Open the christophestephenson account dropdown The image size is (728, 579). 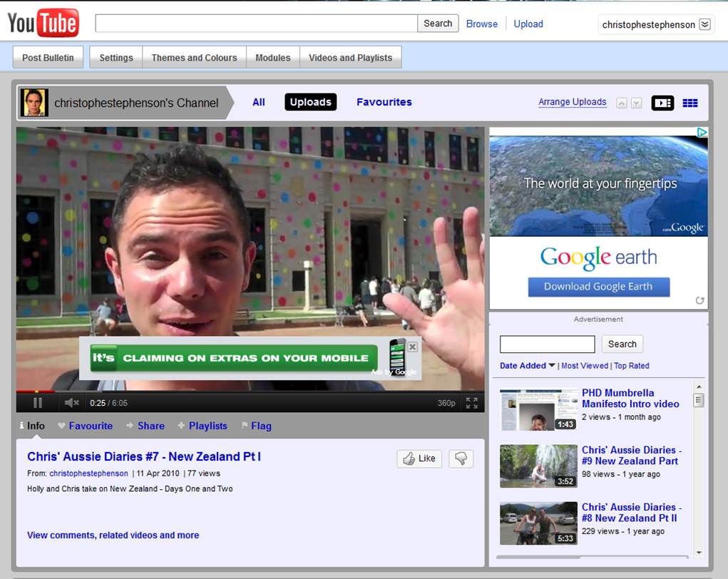(704, 24)
